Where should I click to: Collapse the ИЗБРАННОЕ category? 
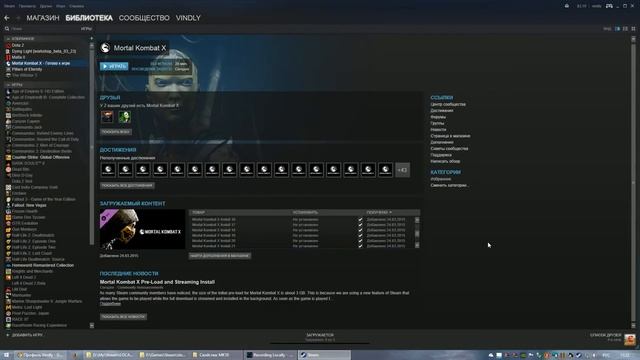(x=8, y=39)
